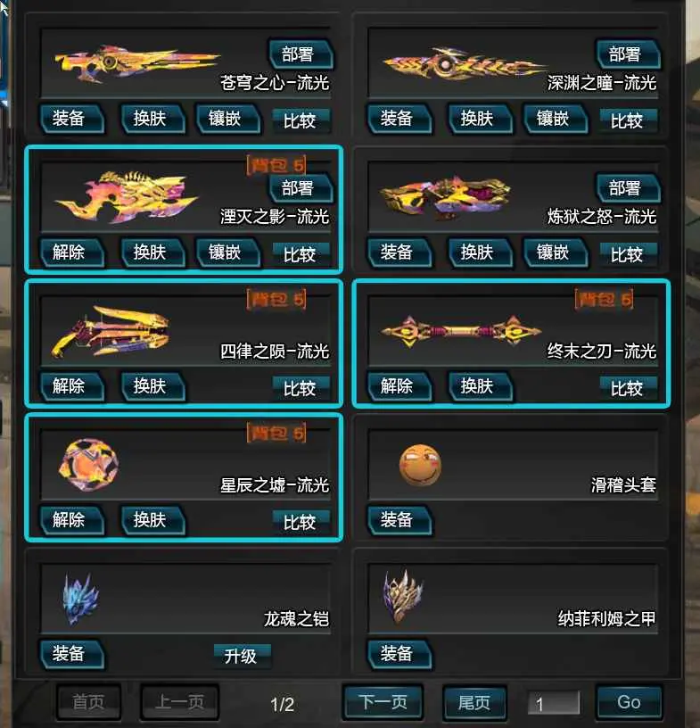Select the 四律之陨-流光 weapon icon
Viewport: 700px width, 728px height.
[x=110, y=332]
